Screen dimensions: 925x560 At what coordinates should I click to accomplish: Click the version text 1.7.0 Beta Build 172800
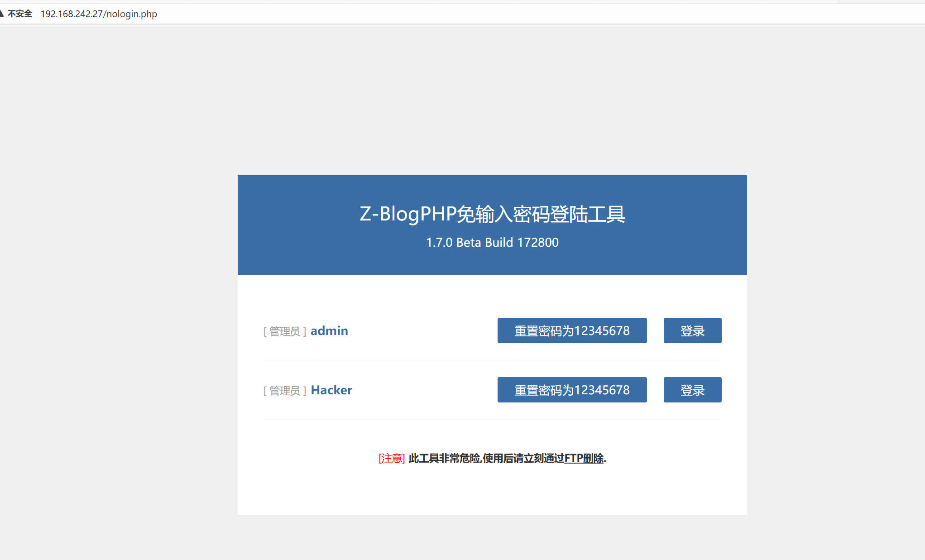tap(492, 243)
